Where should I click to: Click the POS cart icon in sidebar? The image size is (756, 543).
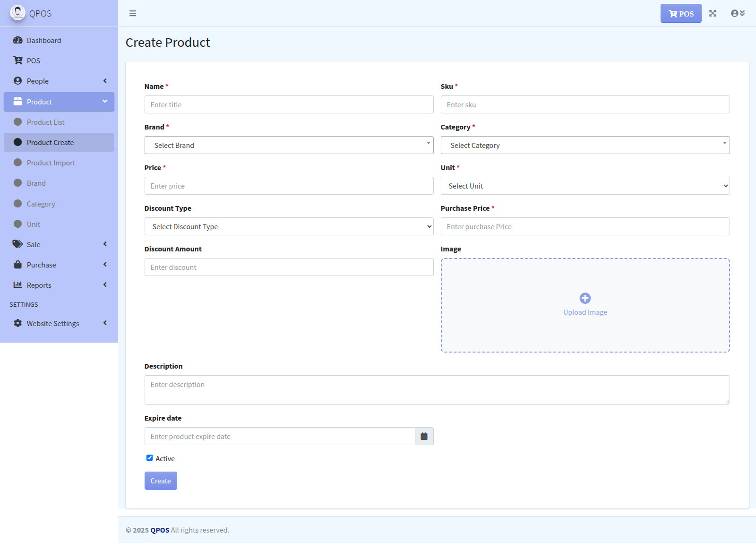coord(18,60)
